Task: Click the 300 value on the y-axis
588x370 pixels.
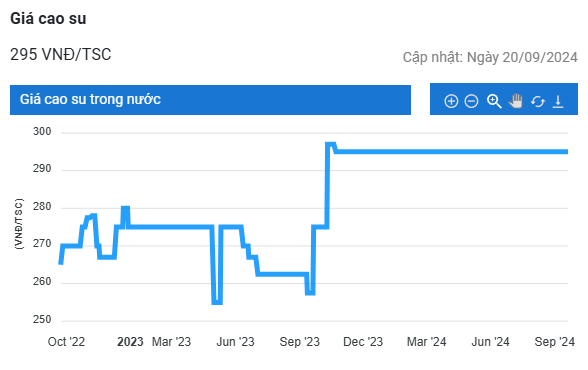Action: 42,132
